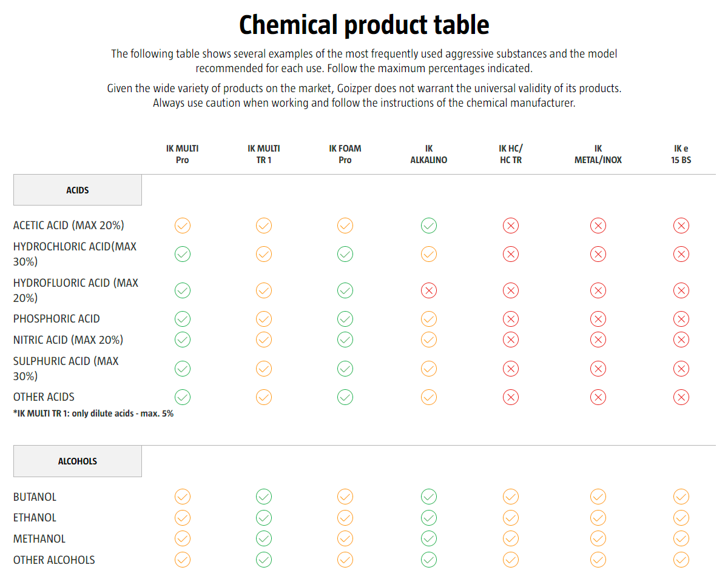The image size is (728, 576).
Task: Select the ACIDS section header
Action: click(78, 190)
